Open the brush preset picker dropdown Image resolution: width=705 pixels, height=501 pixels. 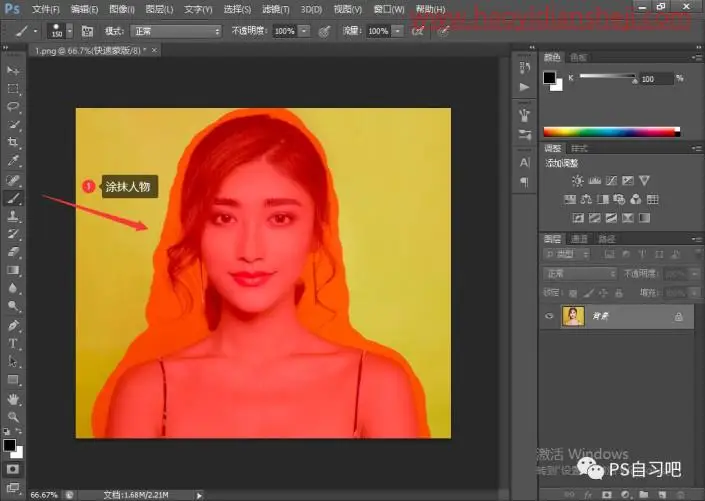[69, 31]
